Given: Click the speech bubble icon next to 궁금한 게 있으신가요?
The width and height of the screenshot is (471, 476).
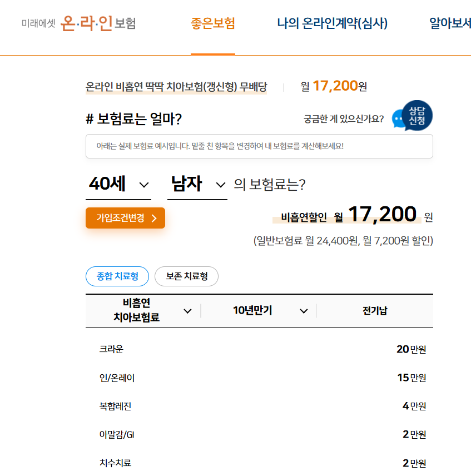Looking at the screenshot, I should click(x=398, y=120).
